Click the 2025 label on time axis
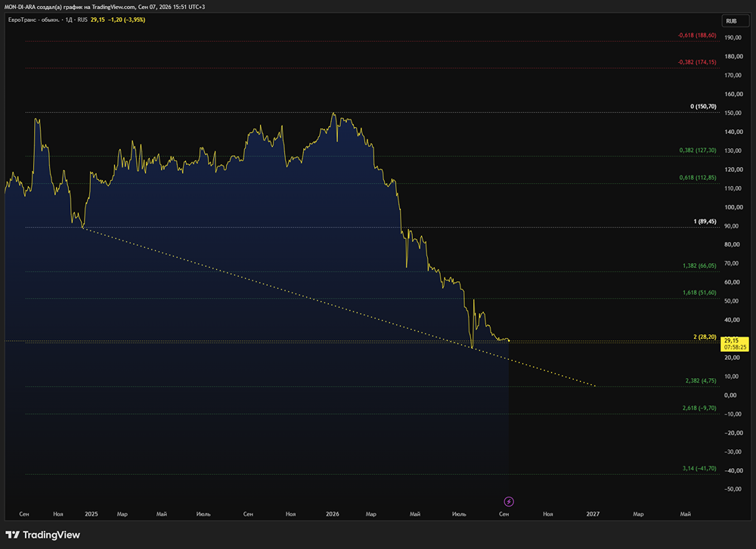Viewport: 756px width, 549px height. click(91, 514)
